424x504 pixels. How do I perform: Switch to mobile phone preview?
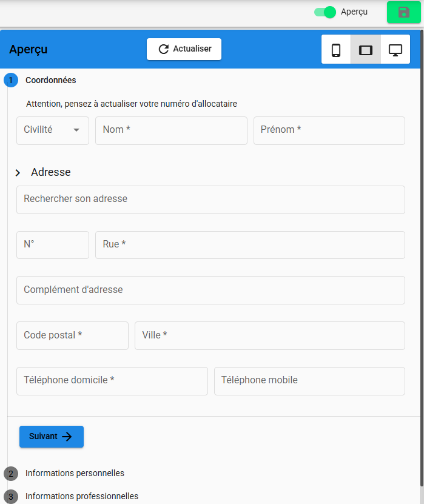336,50
